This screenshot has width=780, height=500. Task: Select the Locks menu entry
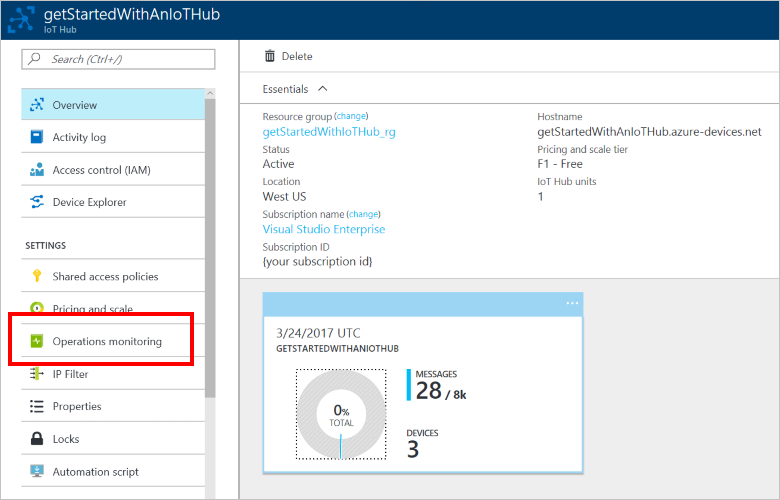[x=113, y=439]
